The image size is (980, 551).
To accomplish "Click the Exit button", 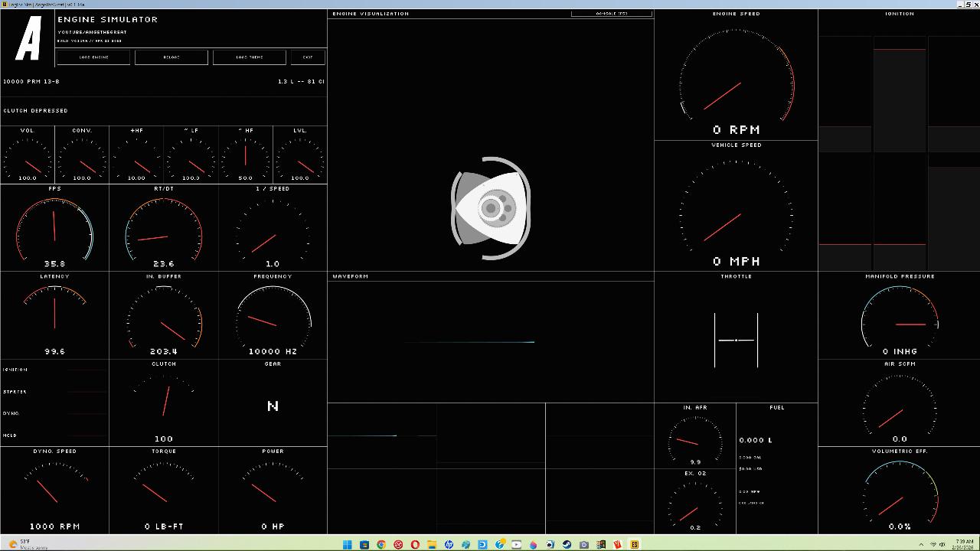I will tap(308, 57).
